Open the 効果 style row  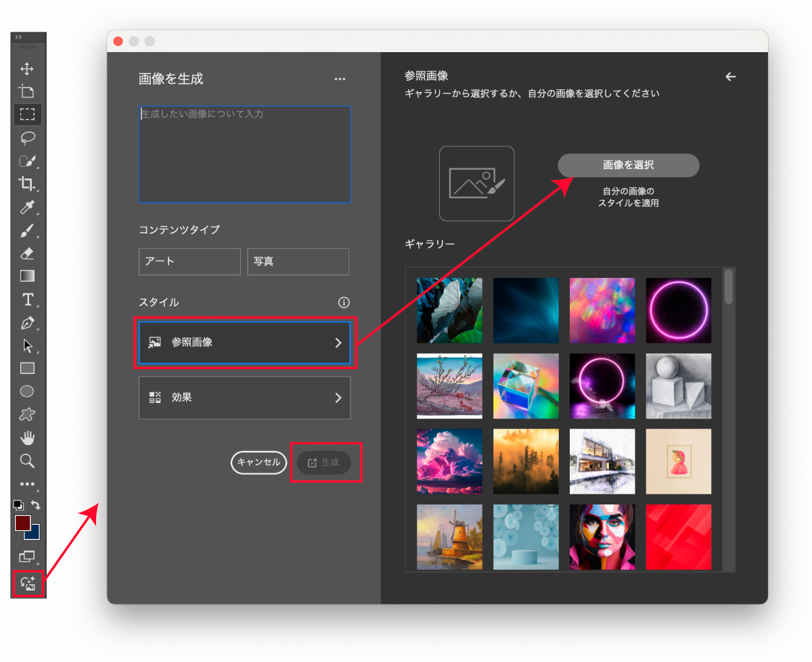pyautogui.click(x=245, y=398)
